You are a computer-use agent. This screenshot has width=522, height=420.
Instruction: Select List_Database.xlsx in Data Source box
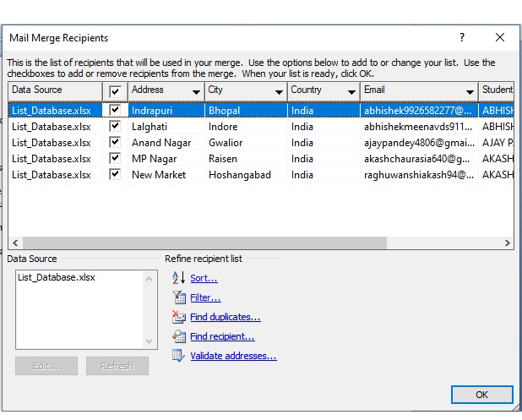click(x=57, y=277)
